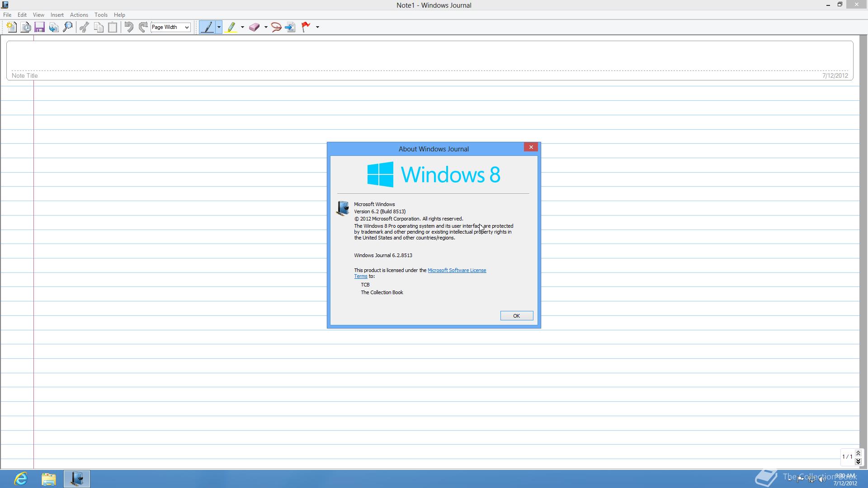Undo the last action

click(129, 27)
